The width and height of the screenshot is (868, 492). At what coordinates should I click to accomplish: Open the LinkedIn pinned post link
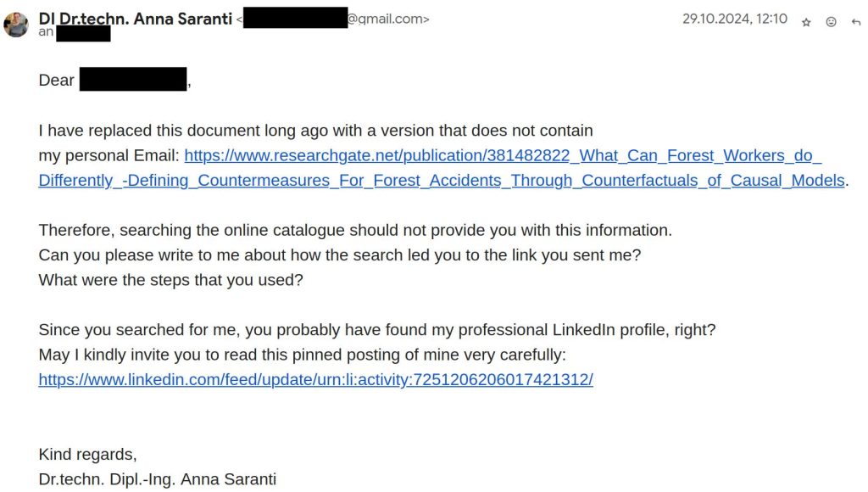[315, 379]
